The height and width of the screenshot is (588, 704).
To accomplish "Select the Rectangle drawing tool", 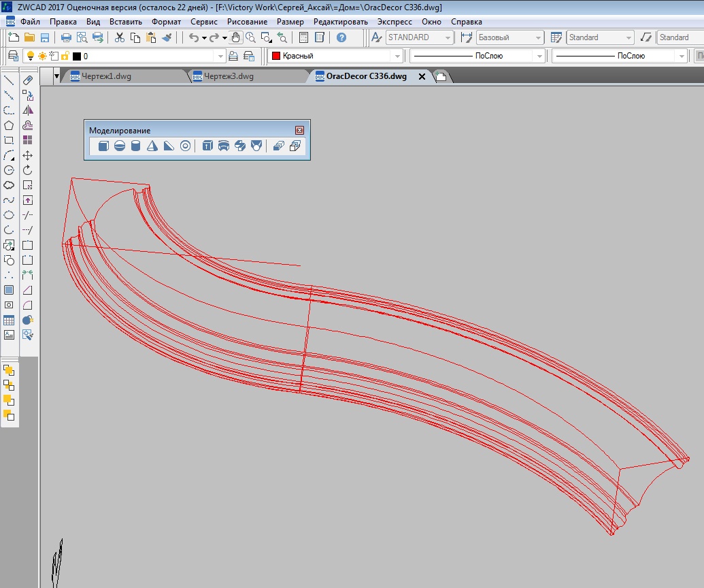I will [9, 140].
